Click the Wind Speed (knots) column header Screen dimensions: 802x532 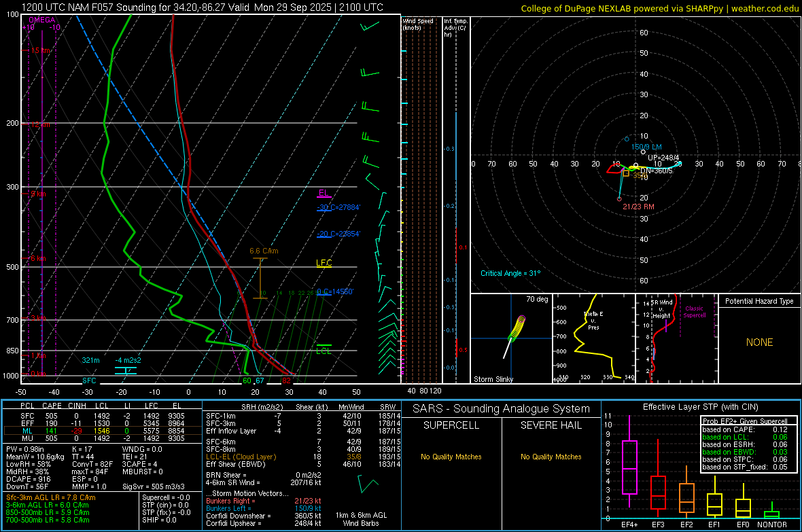[x=418, y=24]
